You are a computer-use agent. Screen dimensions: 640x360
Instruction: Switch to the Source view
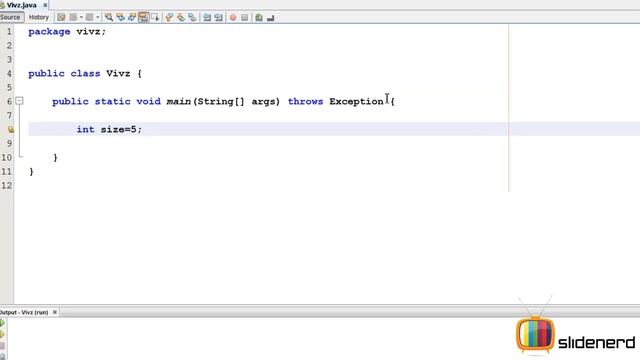point(11,17)
